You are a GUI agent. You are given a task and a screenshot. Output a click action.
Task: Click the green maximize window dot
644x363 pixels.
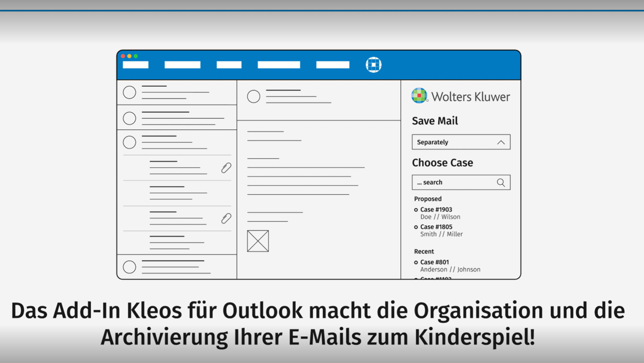pyautogui.click(x=136, y=56)
